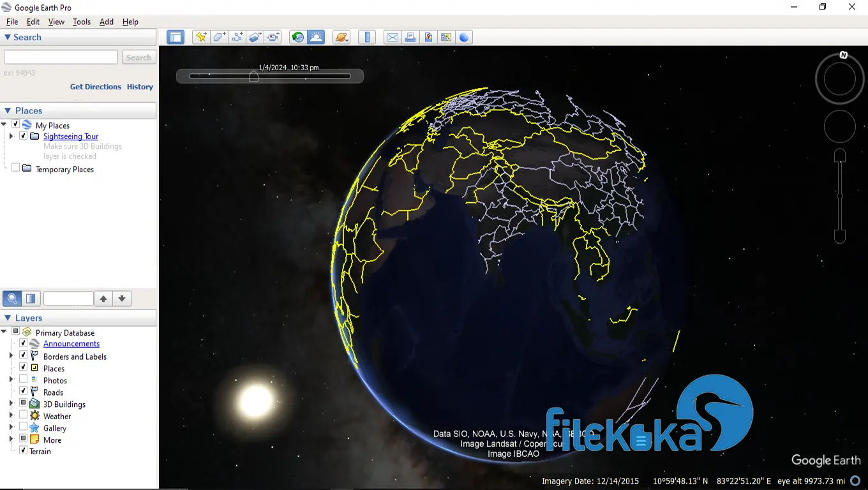Image resolution: width=868 pixels, height=490 pixels.
Task: Open the Sightseeing Tour link
Action: tap(71, 137)
